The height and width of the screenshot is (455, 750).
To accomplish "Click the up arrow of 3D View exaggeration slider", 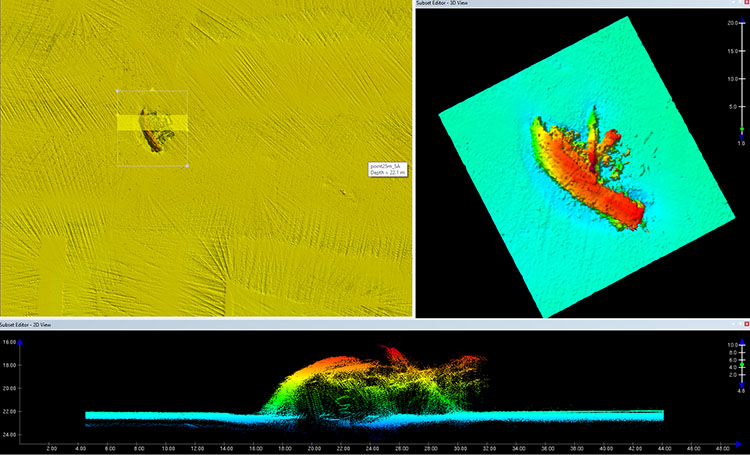I will coord(742,20).
